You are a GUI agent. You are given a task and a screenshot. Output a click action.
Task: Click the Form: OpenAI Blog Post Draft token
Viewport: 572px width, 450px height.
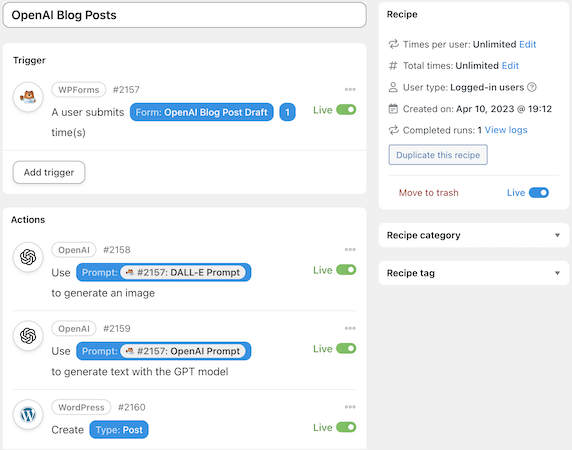[202, 112]
